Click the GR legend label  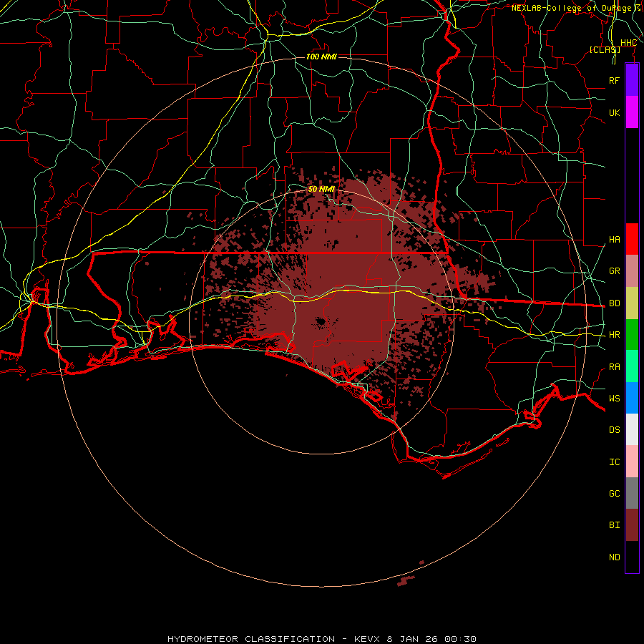[614, 271]
